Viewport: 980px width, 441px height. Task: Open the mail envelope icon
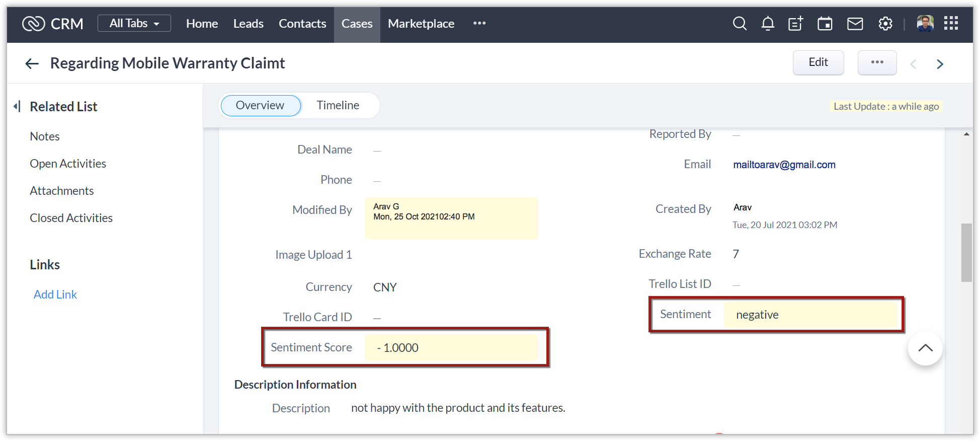click(855, 24)
